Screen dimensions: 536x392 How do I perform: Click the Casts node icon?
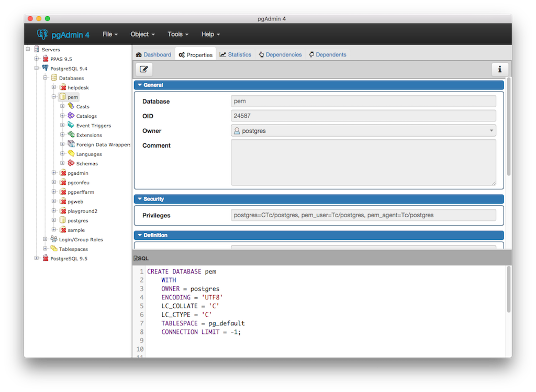71,106
